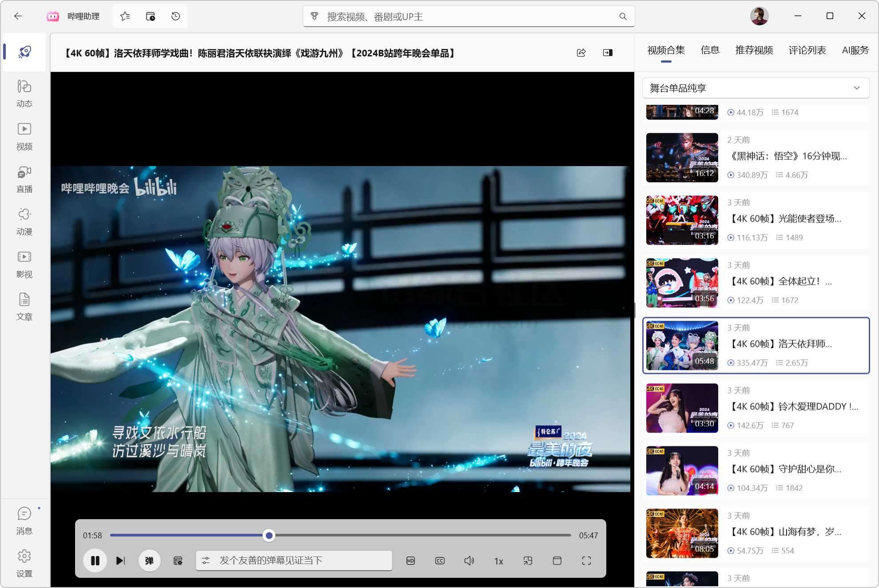879x588 pixels.
Task: Open viewing history clock icon
Action: (x=175, y=16)
